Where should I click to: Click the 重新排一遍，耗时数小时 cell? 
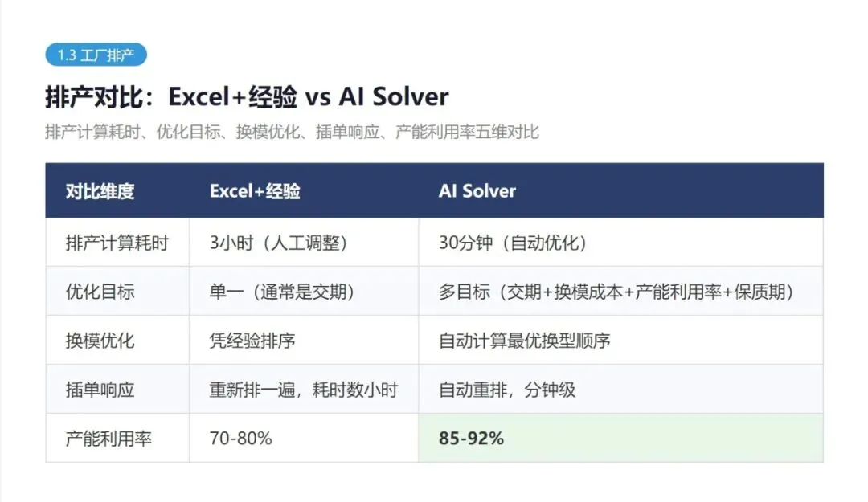click(304, 389)
